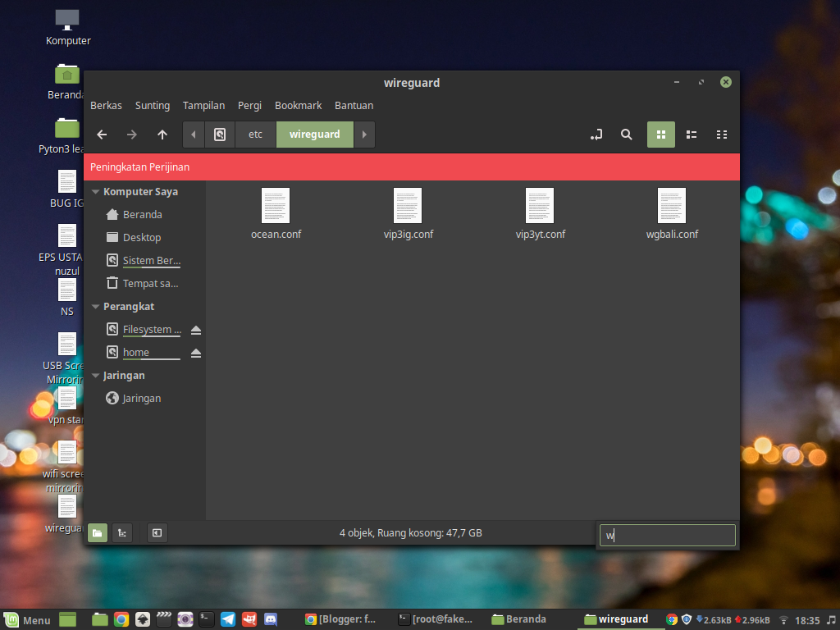
Task: Switch sidebar to grid icon view
Action: [661, 134]
